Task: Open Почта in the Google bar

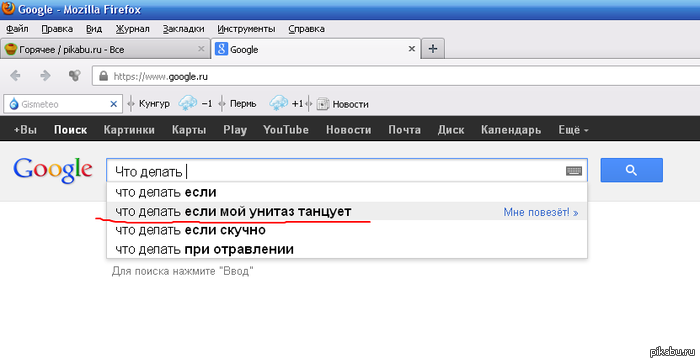Action: pos(404,130)
